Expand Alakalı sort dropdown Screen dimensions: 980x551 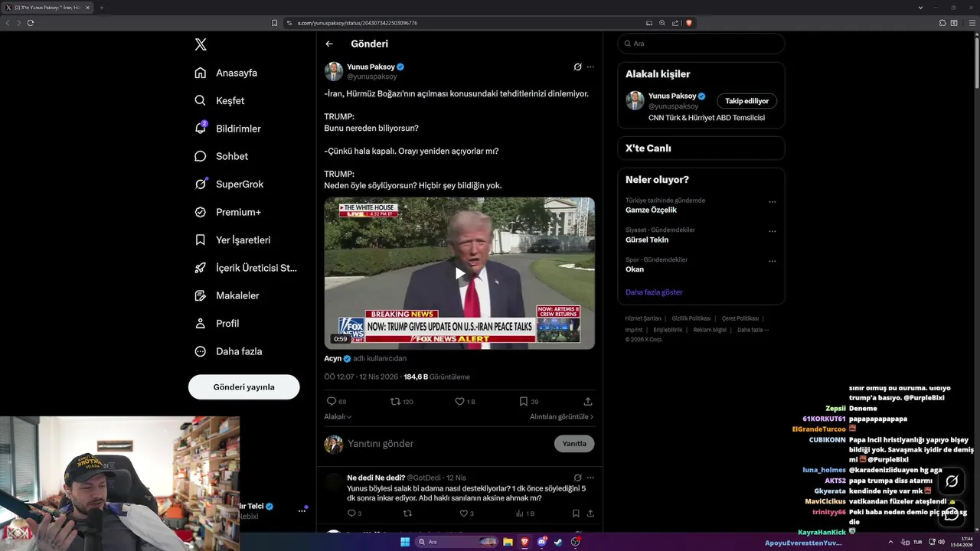click(x=338, y=417)
